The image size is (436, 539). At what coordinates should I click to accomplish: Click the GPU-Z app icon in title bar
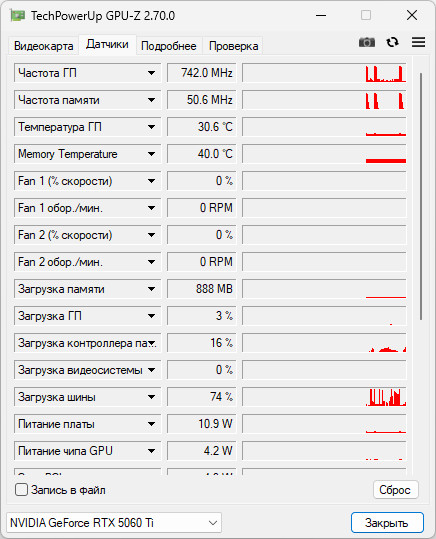pos(18,15)
